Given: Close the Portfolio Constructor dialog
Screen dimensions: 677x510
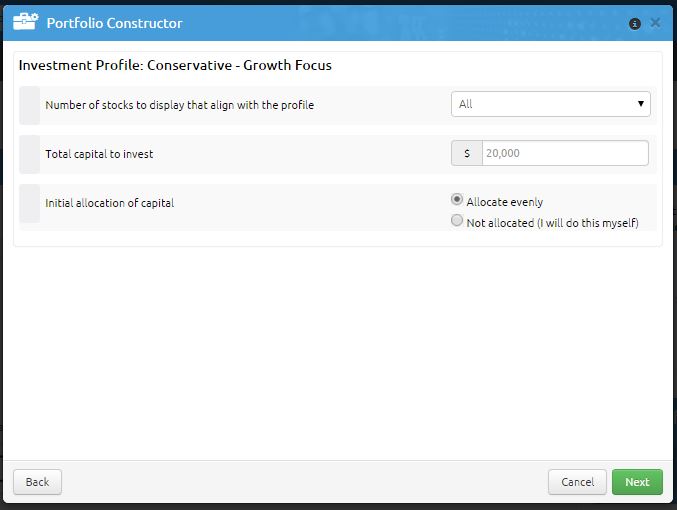Looking at the screenshot, I should point(655,23).
